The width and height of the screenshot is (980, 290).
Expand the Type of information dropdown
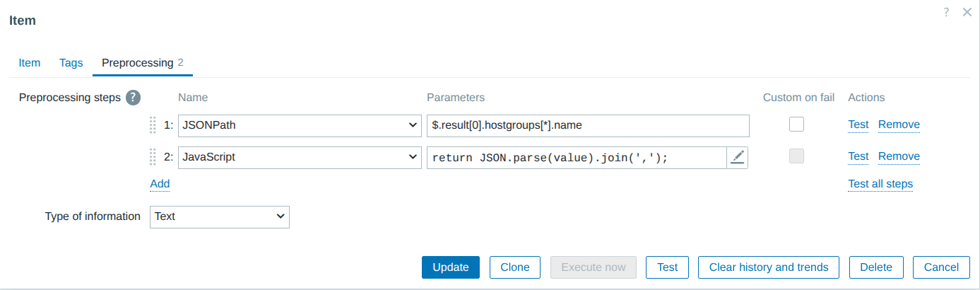[x=219, y=216]
